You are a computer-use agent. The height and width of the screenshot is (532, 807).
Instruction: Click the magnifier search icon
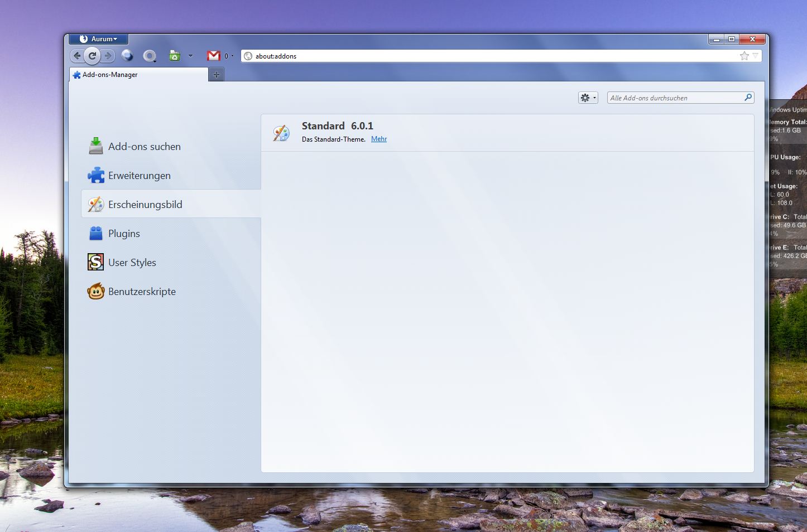pos(748,98)
